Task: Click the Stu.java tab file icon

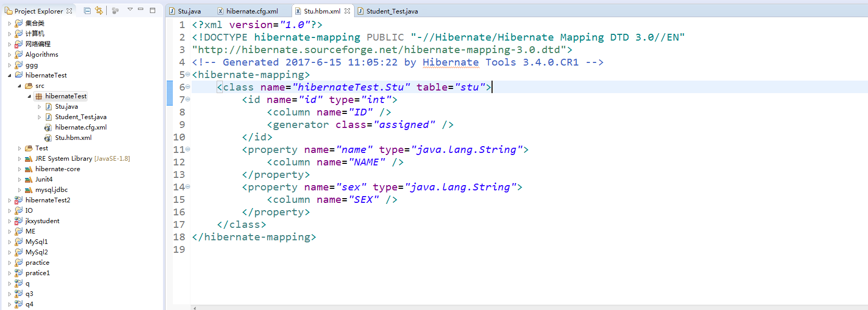Action: pos(172,11)
